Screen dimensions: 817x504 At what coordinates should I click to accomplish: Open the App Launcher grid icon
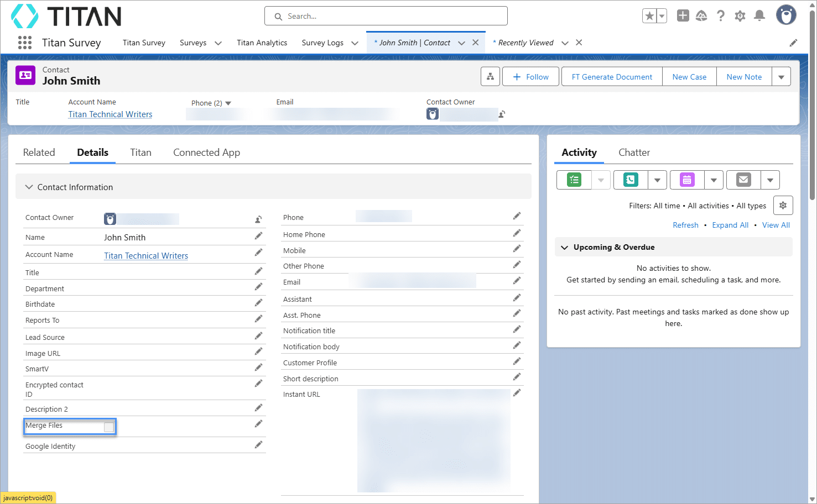pyautogui.click(x=25, y=43)
